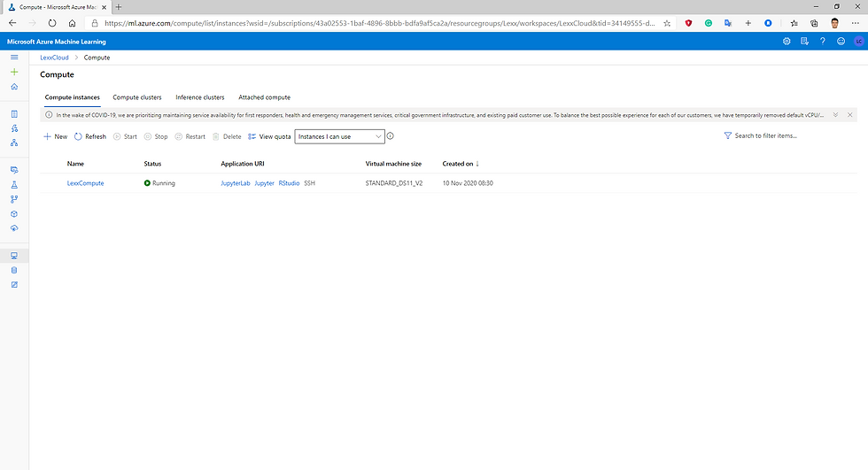The height and width of the screenshot is (470, 868).
Task: Go back with browser back arrow
Action: pyautogui.click(x=12, y=23)
